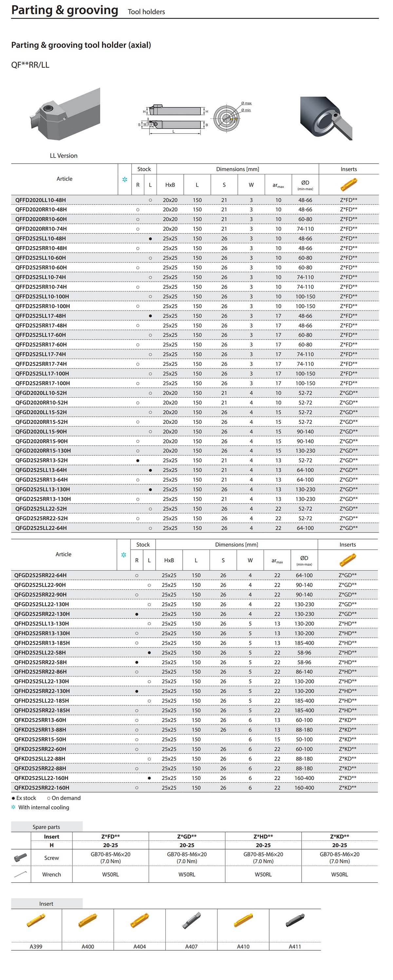Click the Parting & grooving page title

[x=65, y=10]
